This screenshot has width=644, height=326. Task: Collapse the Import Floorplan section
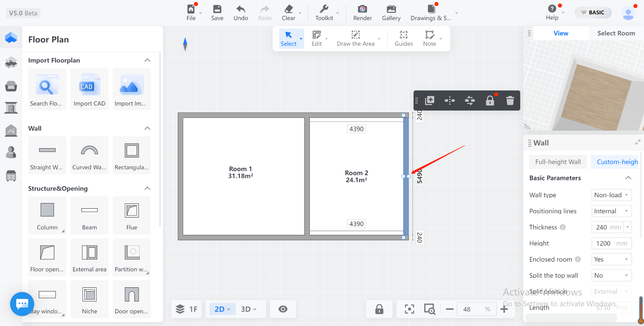(x=147, y=60)
